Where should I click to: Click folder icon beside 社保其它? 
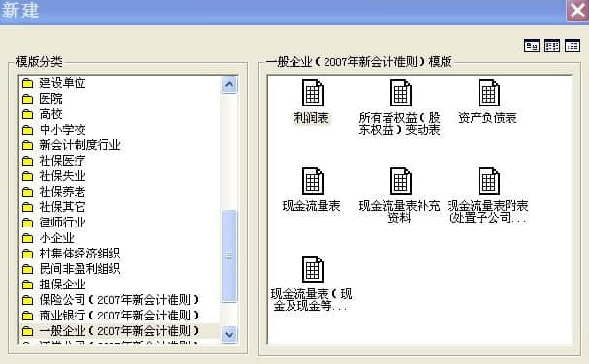coord(27,207)
